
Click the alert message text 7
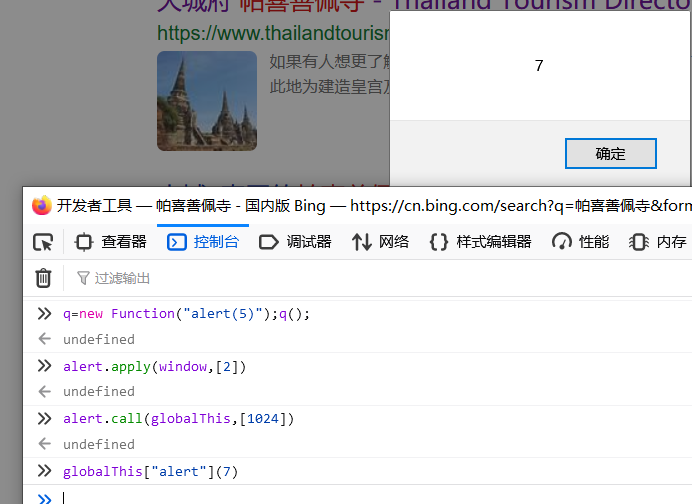[539, 66]
